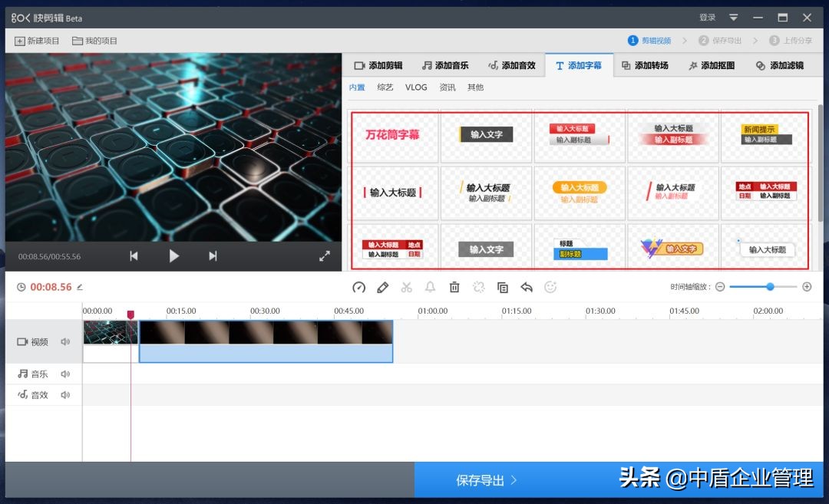This screenshot has width=829, height=504.
Task: Click the bell marker icon in timeline toolbar
Action: coord(430,287)
